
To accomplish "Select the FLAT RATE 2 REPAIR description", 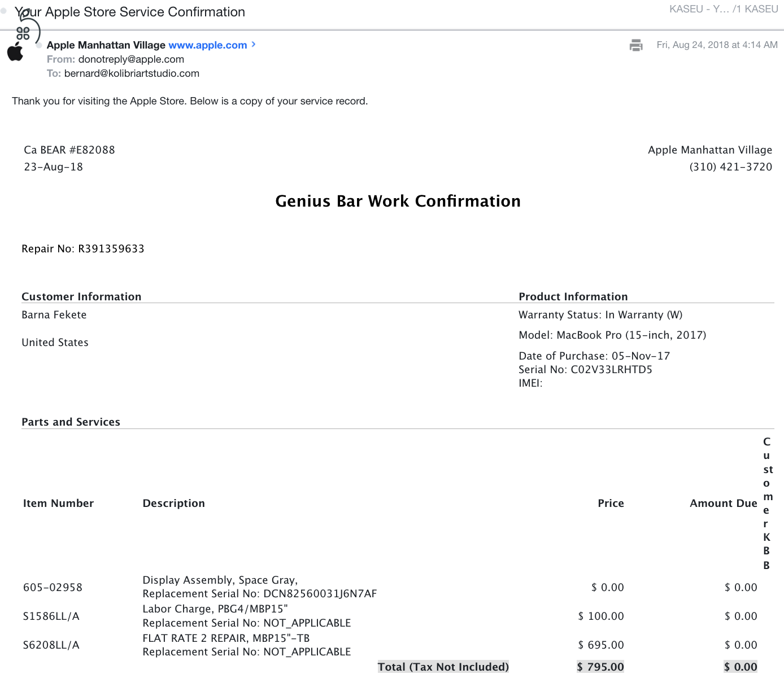I will tap(227, 638).
